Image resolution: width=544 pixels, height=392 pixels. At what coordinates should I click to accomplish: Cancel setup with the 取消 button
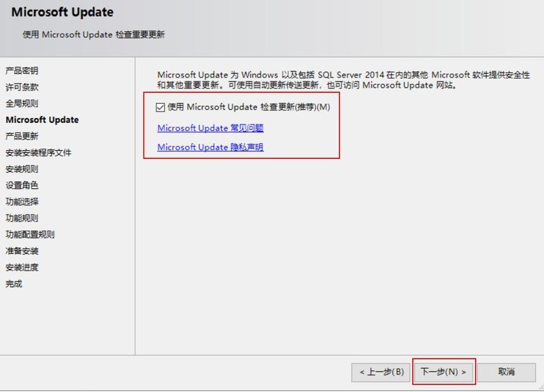[506, 372]
